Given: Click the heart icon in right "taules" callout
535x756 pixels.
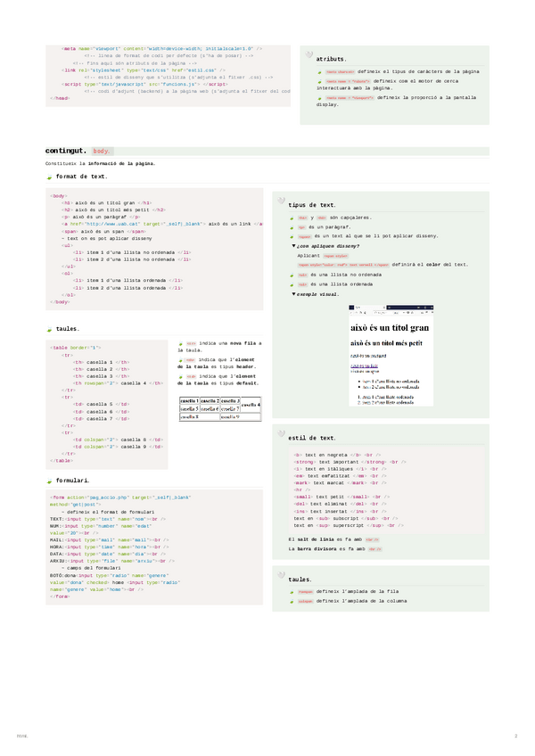Looking at the screenshot, I should [282, 578].
